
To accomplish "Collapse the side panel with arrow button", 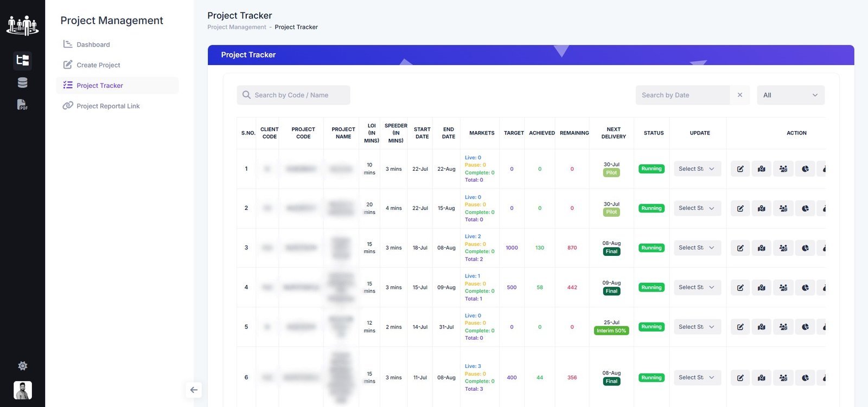I will pyautogui.click(x=194, y=390).
